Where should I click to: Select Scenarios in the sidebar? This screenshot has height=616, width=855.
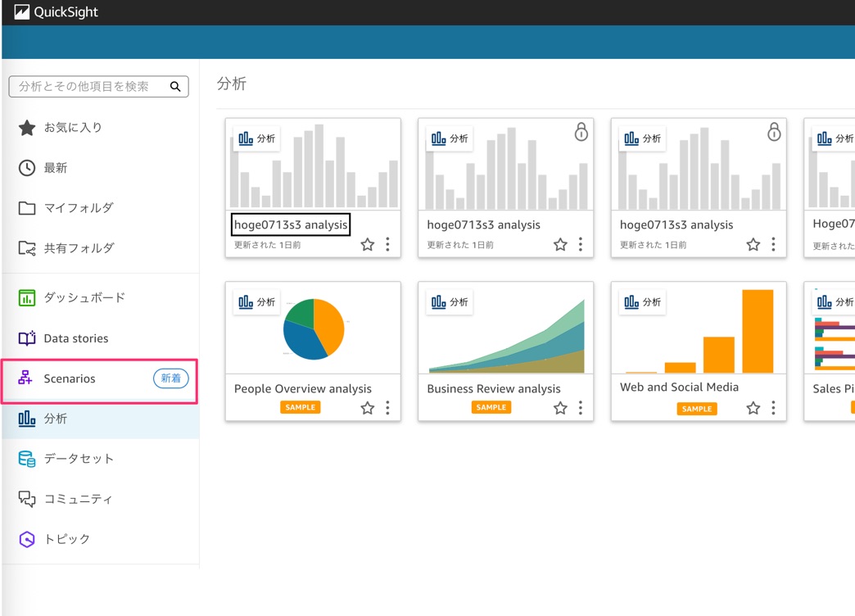100,378
